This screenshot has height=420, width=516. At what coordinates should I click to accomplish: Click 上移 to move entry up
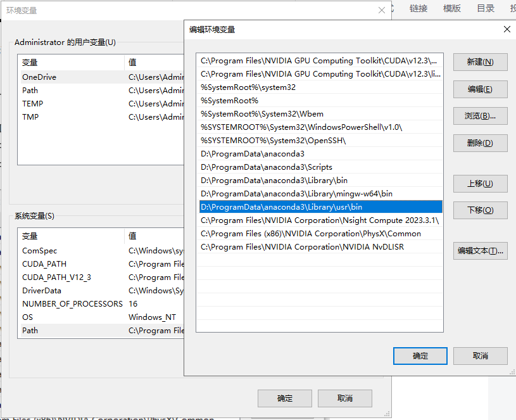(479, 184)
